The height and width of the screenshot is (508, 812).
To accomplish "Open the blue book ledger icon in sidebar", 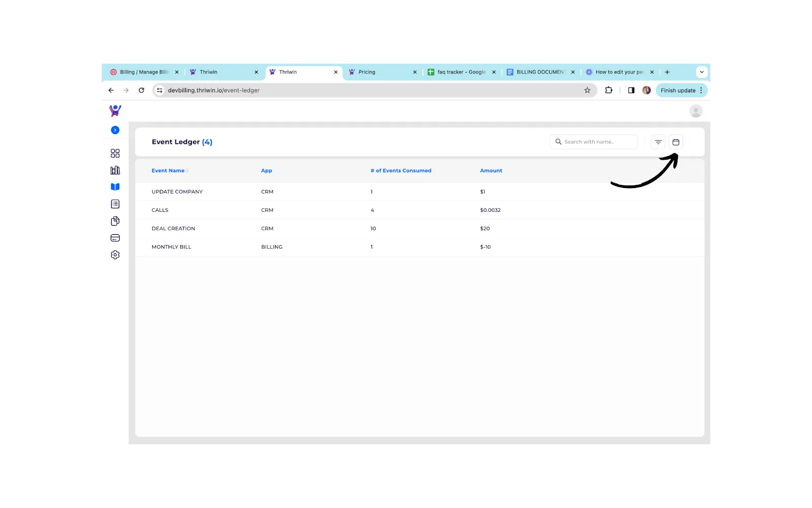I will tap(115, 187).
